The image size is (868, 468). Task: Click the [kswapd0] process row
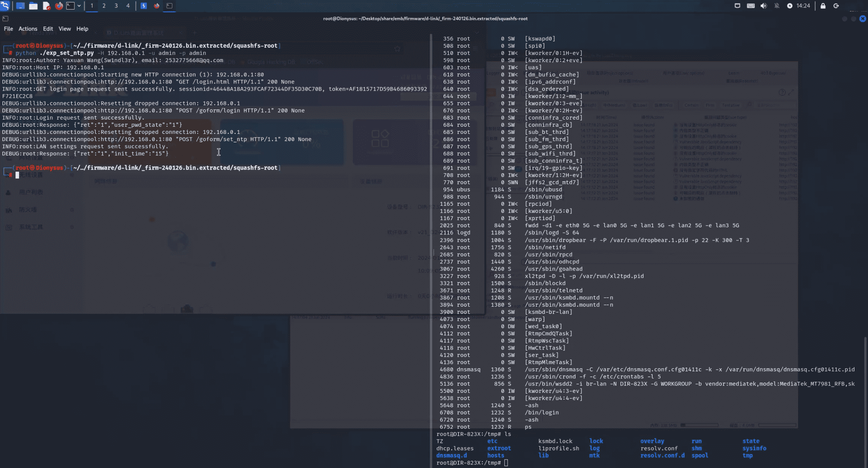pyautogui.click(x=499, y=39)
